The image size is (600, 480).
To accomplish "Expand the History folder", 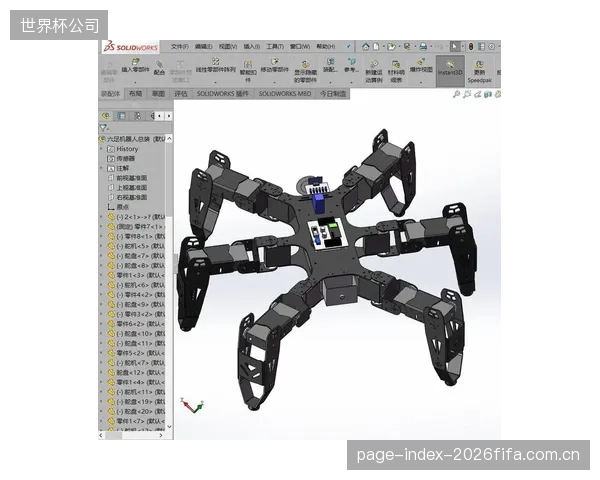I will point(101,149).
